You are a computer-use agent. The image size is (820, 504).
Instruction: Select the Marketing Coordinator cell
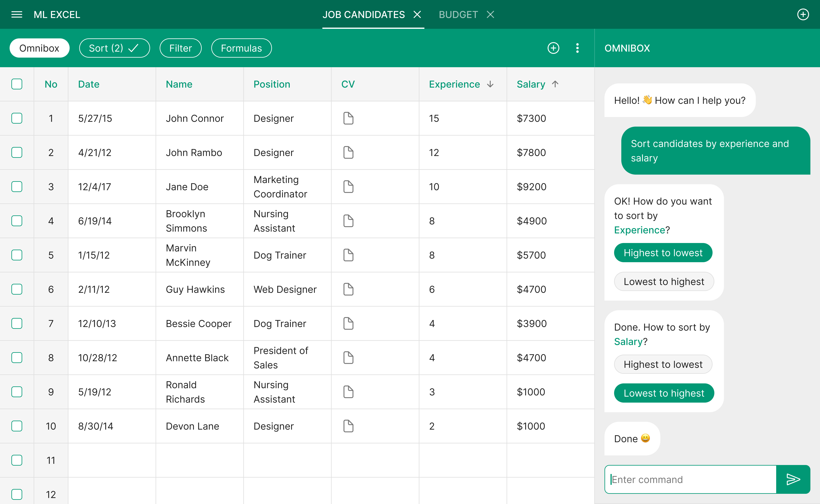pos(288,187)
